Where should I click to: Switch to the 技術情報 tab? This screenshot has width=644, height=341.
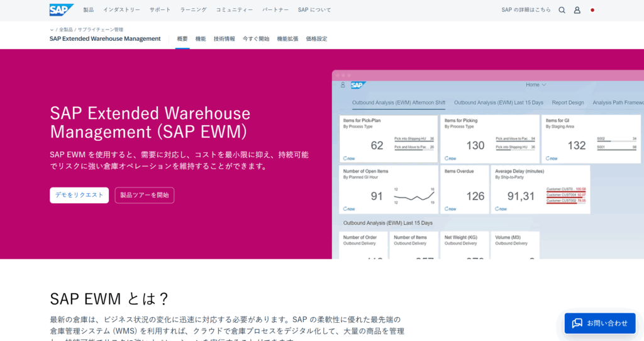click(x=225, y=39)
